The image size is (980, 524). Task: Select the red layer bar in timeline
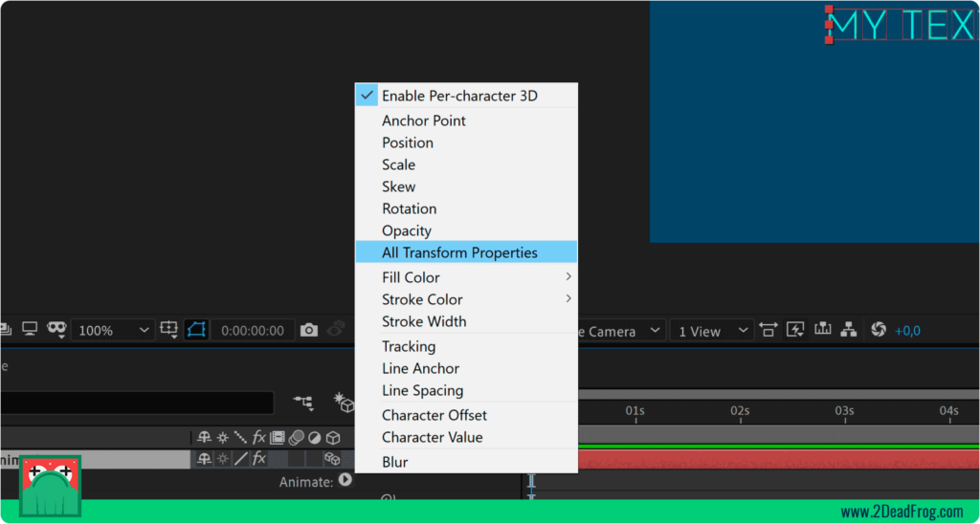coord(779,460)
